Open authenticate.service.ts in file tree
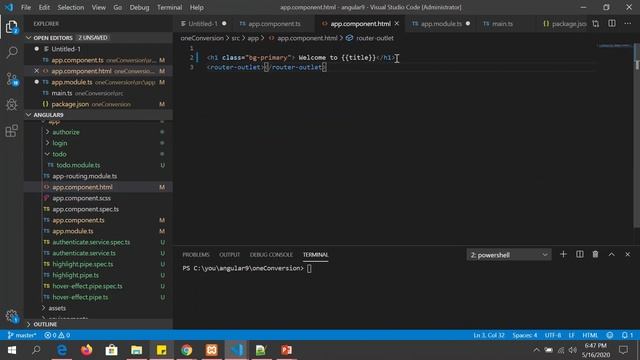The image size is (640, 360). (x=84, y=253)
